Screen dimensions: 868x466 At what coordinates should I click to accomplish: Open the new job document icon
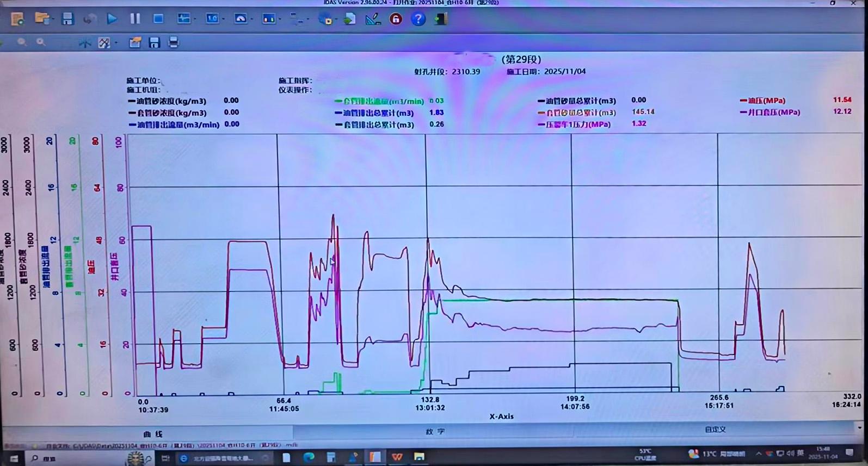click(x=17, y=19)
